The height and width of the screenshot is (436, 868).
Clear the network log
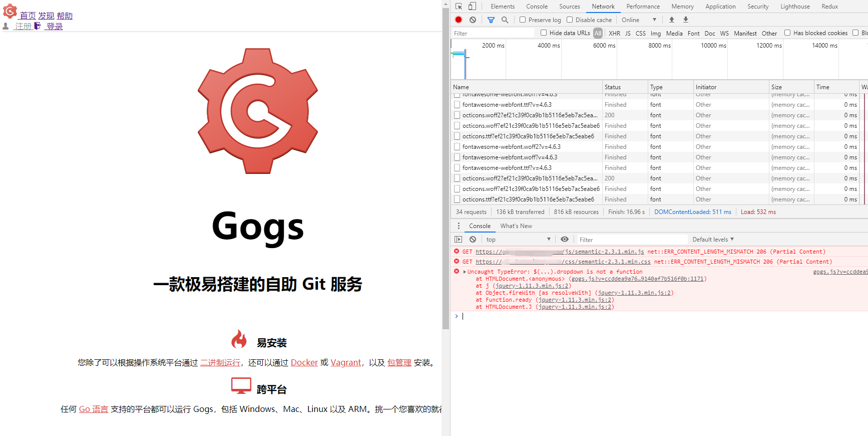coord(473,20)
